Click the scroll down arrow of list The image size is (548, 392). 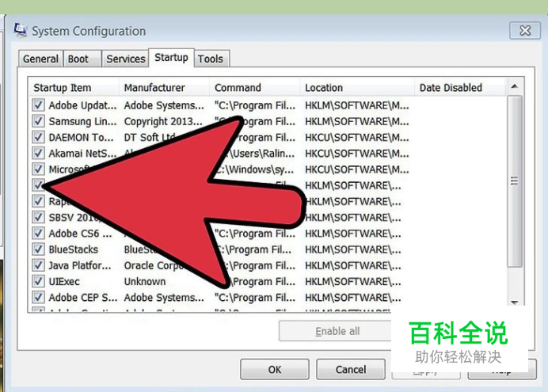pyautogui.click(x=515, y=303)
